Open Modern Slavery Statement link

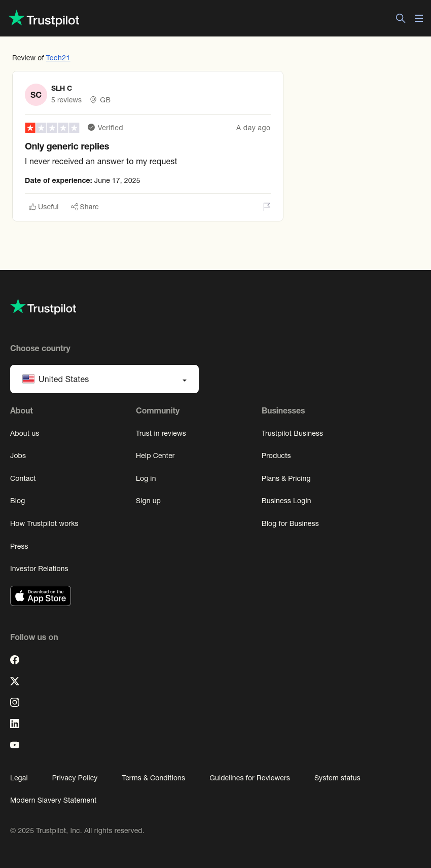click(53, 800)
